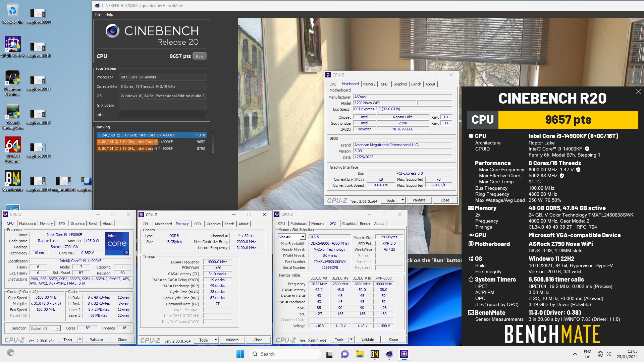Select the snaphsot0015 desktop file
Image resolution: width=644 pixels, height=362 pixels.
(64, 184)
